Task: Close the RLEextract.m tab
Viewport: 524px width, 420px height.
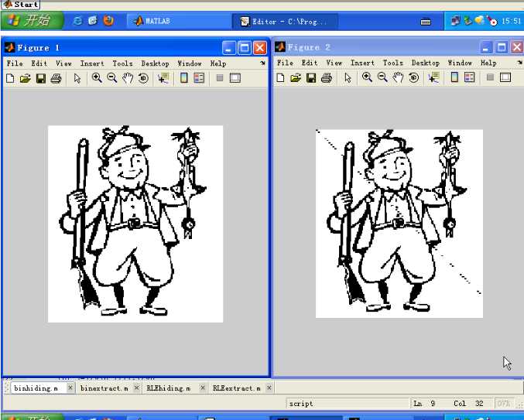Action: (x=269, y=388)
